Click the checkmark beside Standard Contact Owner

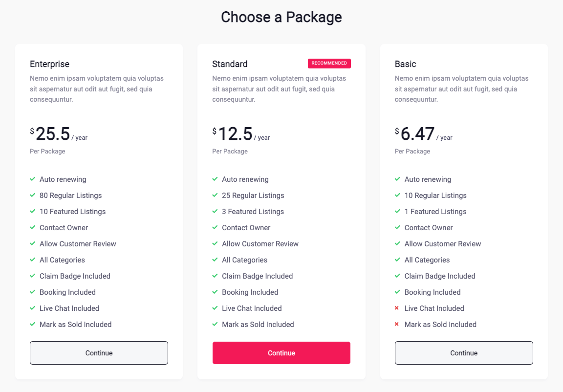click(215, 227)
